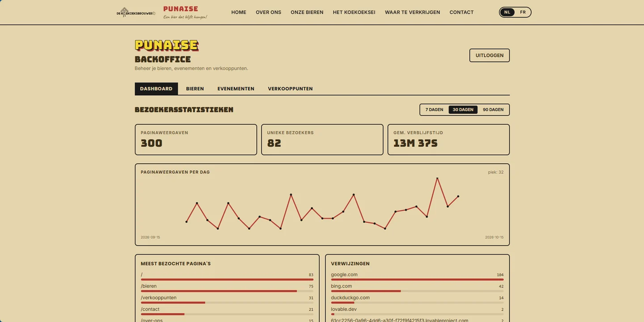Go to Waar te verkrijgen

[x=412, y=13]
